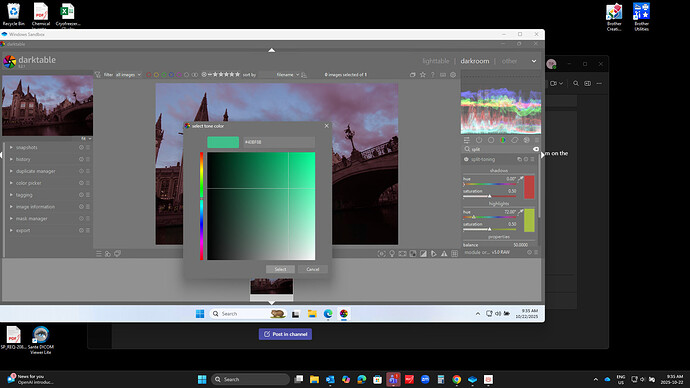
Task: Toggle the purple color label filter
Action: pos(179,75)
